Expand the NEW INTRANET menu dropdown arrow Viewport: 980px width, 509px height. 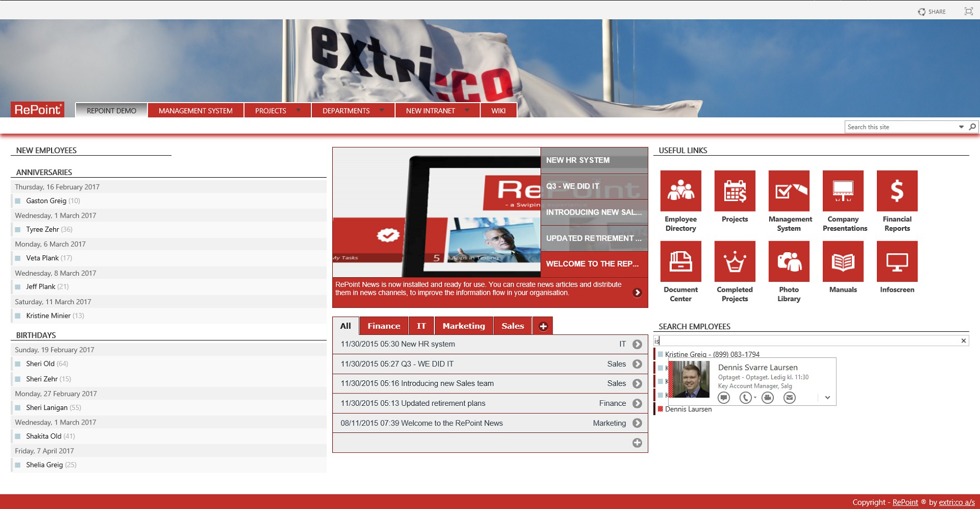click(467, 110)
